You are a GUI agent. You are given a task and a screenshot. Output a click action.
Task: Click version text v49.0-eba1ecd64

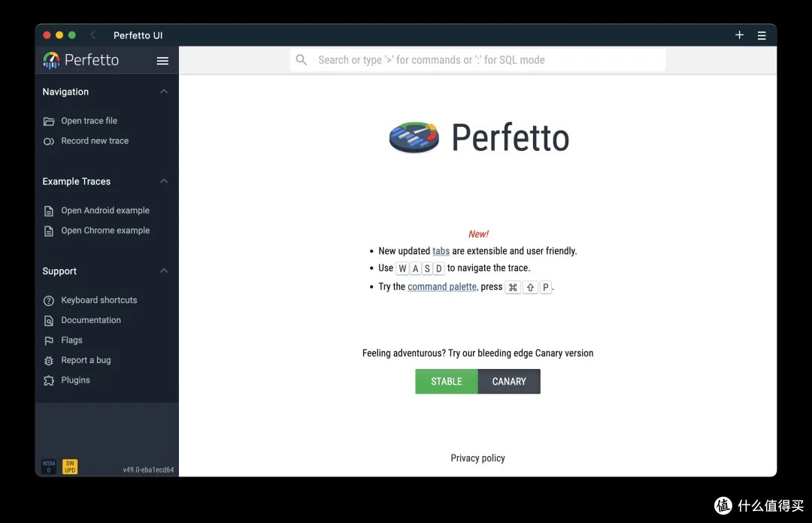click(148, 470)
